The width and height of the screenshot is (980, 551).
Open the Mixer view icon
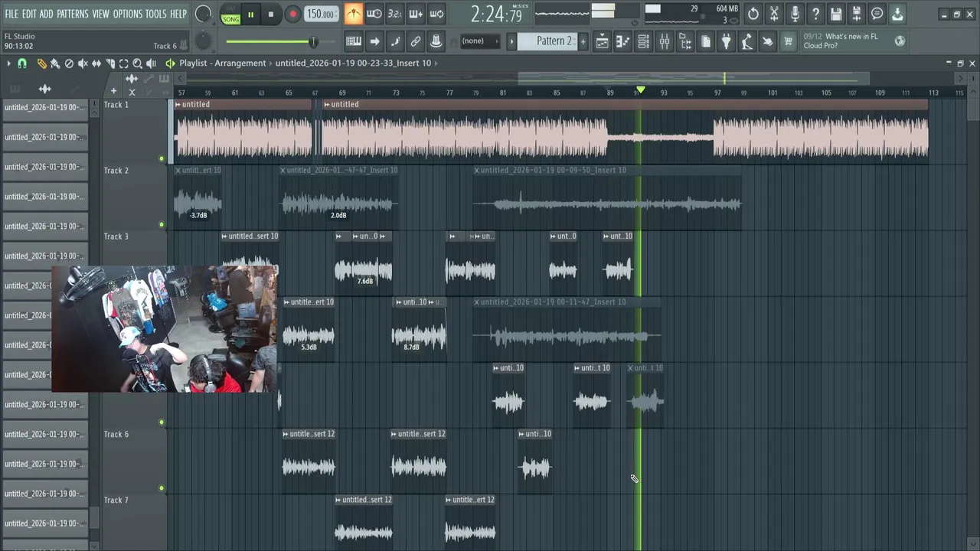[665, 42]
